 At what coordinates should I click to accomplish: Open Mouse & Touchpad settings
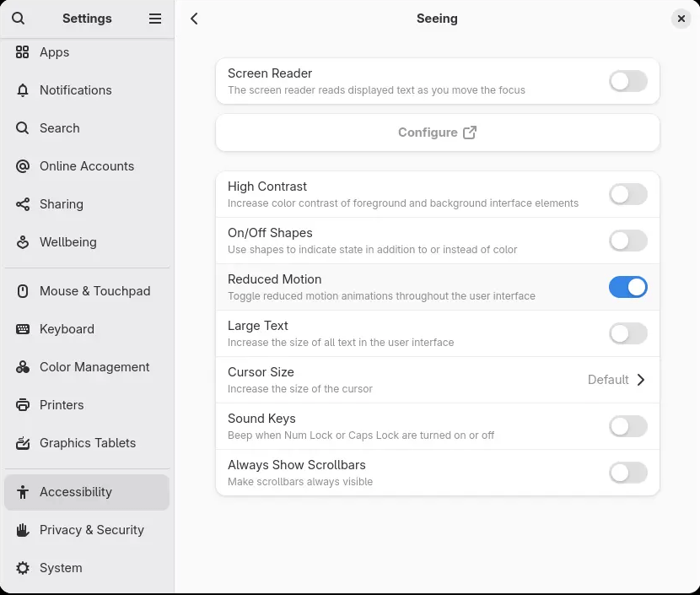point(94,291)
